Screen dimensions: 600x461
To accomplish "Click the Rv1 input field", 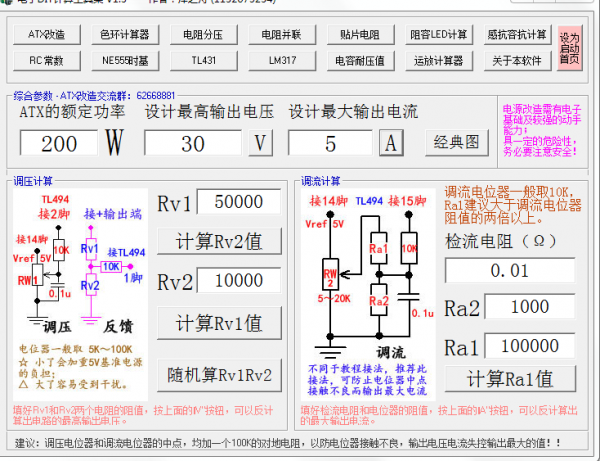I will 239,203.
